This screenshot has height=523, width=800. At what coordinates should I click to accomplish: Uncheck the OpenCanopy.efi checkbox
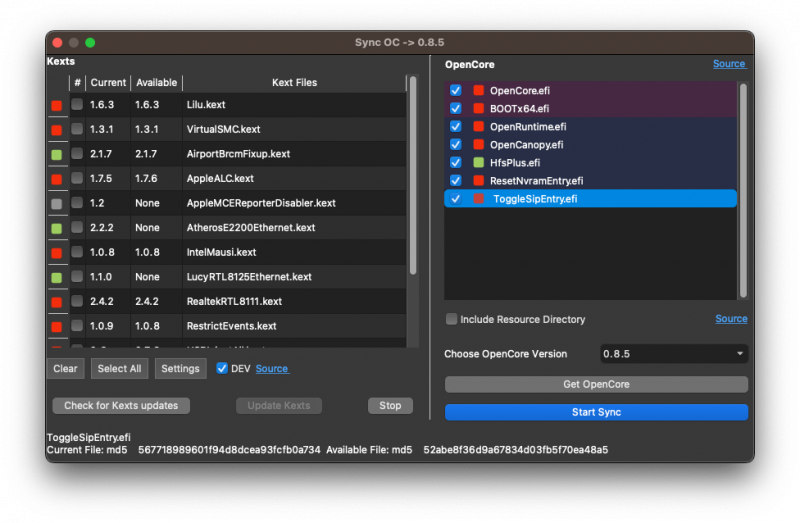tap(456, 145)
